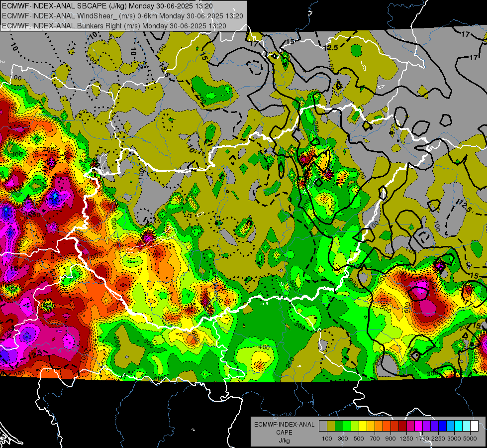487x448 pixels.
Task: Click the legend value 3000
Action: [x=454, y=439]
